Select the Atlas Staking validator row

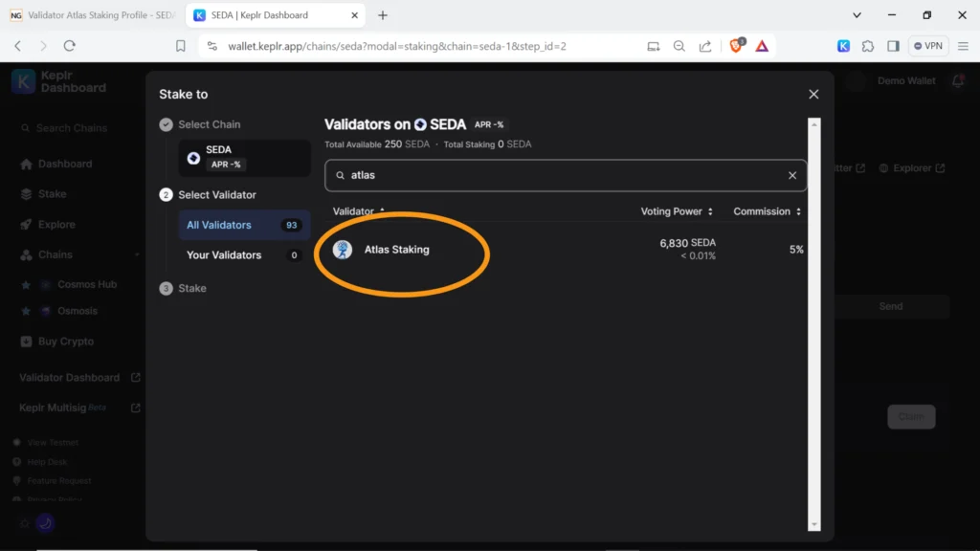click(x=565, y=250)
